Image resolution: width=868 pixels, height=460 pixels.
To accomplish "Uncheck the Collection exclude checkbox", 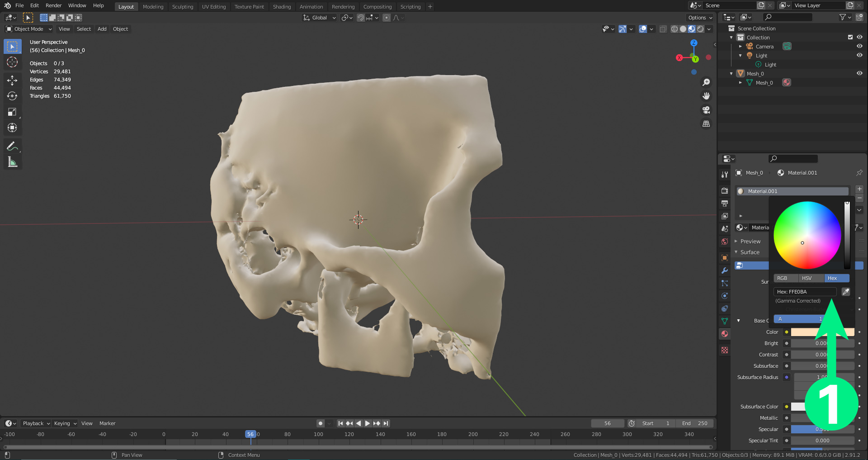I will [850, 37].
